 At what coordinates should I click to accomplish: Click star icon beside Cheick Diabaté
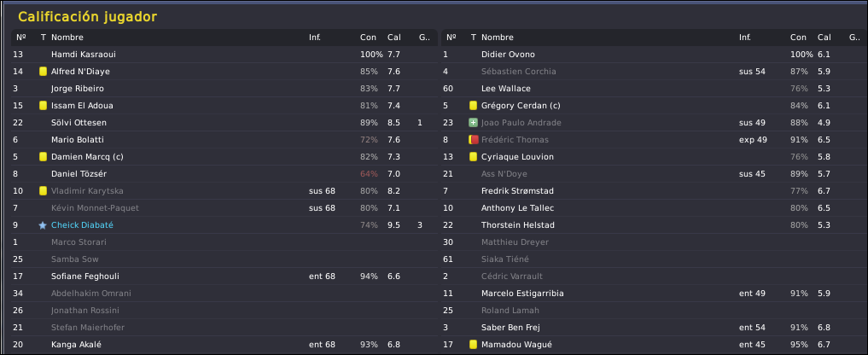tap(43, 225)
